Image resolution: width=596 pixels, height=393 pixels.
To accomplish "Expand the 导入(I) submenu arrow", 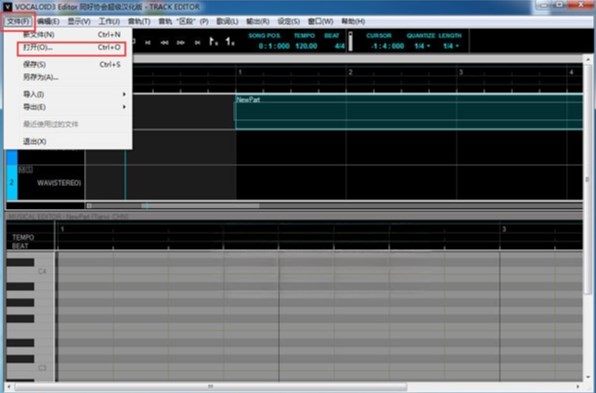I will (x=124, y=94).
